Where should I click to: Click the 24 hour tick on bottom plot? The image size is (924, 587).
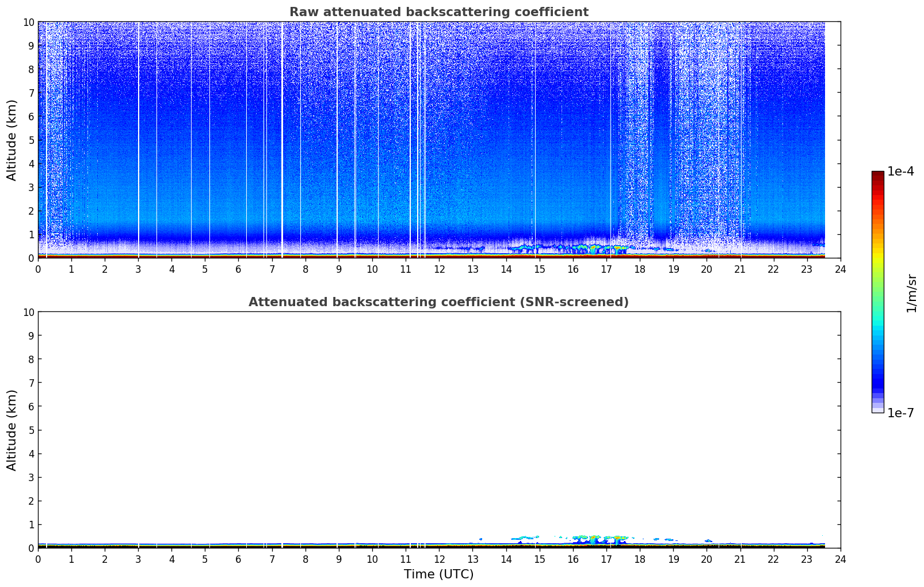[x=840, y=559]
